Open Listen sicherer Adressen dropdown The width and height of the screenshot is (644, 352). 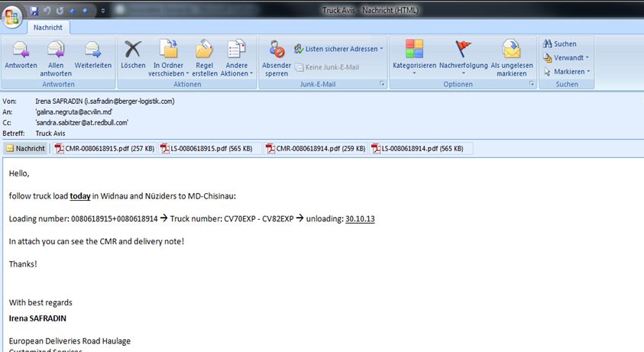click(339, 49)
